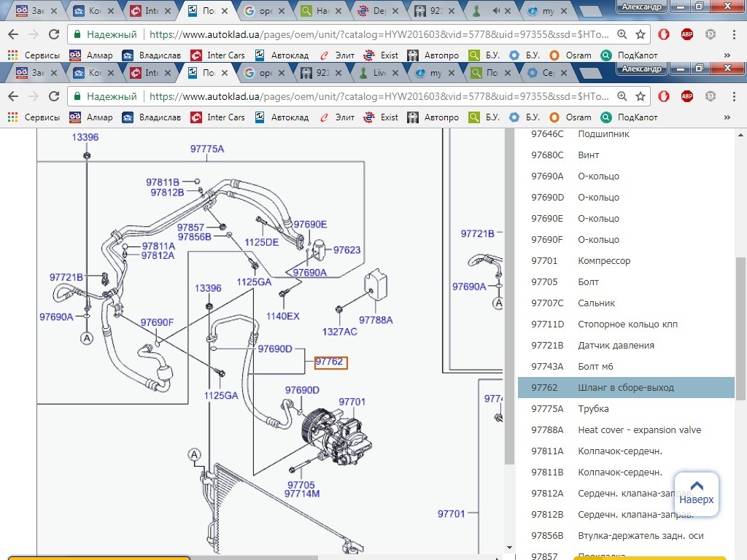The image size is (747, 560).
Task: Open the Osram bookmark in the lower bookmarks bar
Action: point(570,117)
